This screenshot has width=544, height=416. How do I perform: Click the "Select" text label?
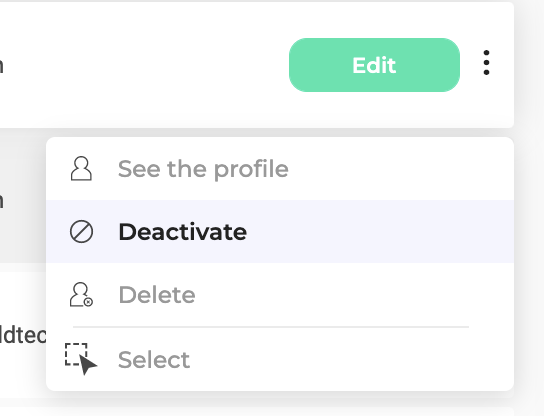pos(154,360)
